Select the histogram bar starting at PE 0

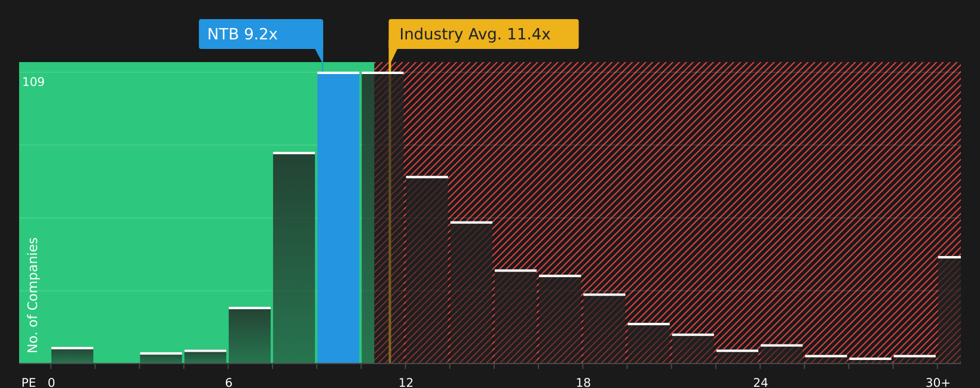click(x=72, y=355)
